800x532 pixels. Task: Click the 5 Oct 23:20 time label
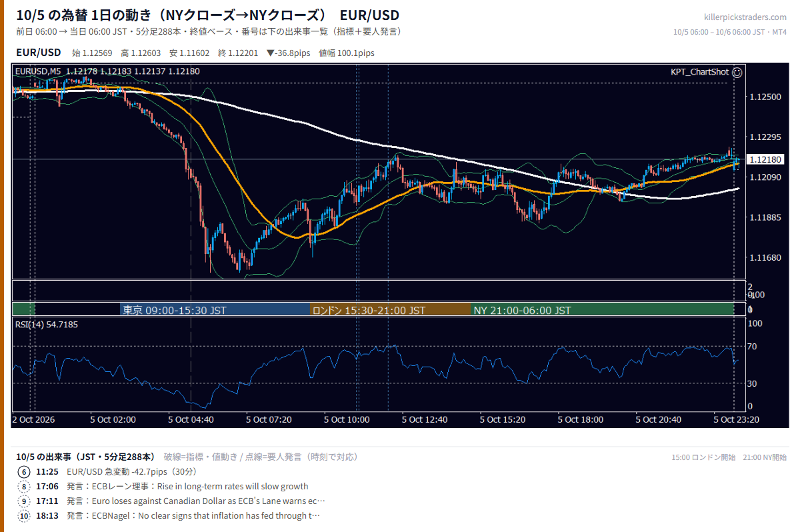coord(736,419)
